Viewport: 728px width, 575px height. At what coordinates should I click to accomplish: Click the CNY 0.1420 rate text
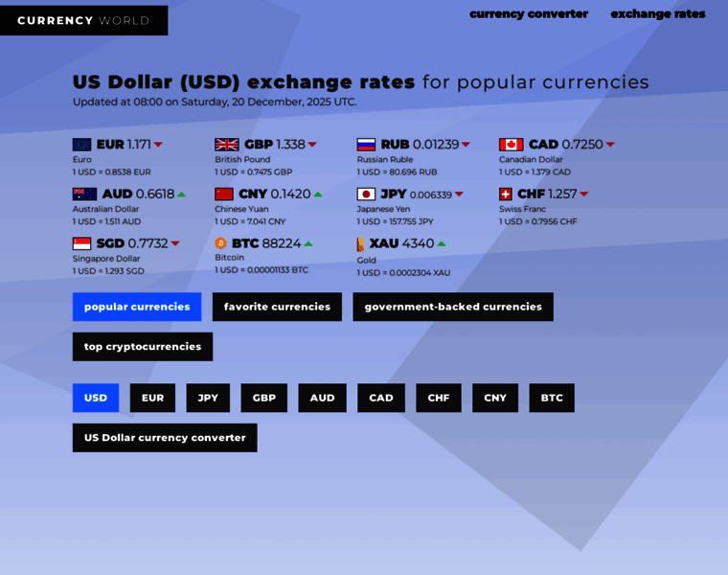(x=275, y=194)
